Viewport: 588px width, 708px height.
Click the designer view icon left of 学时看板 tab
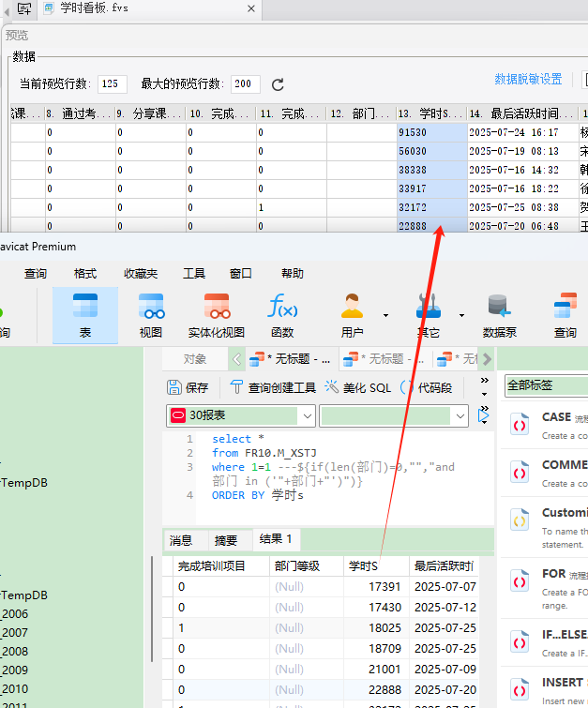[x=23, y=8]
